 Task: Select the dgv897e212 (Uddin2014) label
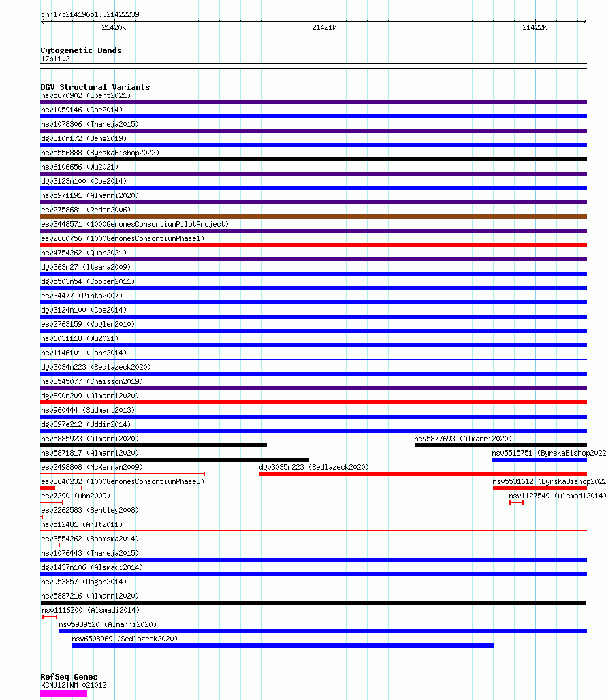click(86, 424)
